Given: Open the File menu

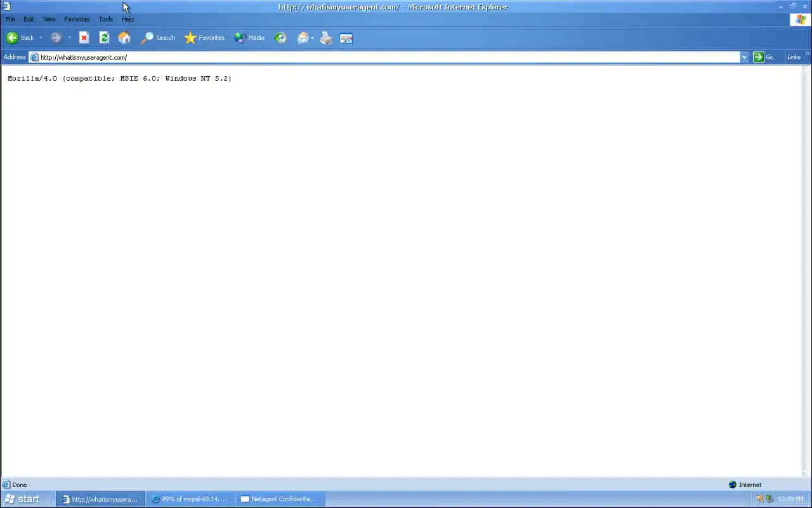Looking at the screenshot, I should pos(10,19).
